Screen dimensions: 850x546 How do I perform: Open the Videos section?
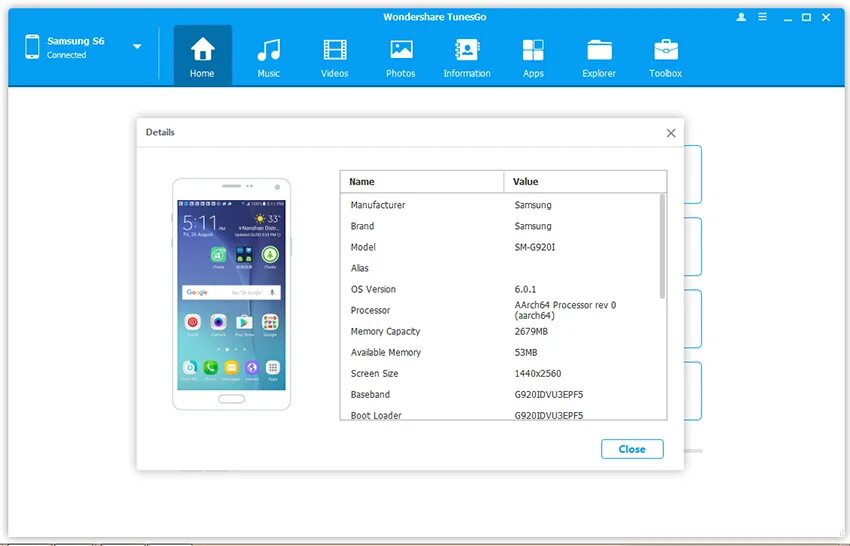(x=334, y=56)
